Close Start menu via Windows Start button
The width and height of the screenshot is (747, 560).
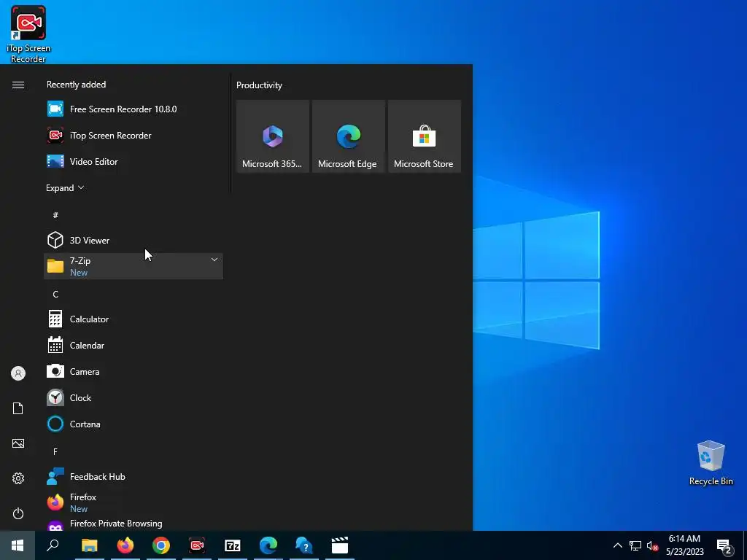[x=18, y=545]
